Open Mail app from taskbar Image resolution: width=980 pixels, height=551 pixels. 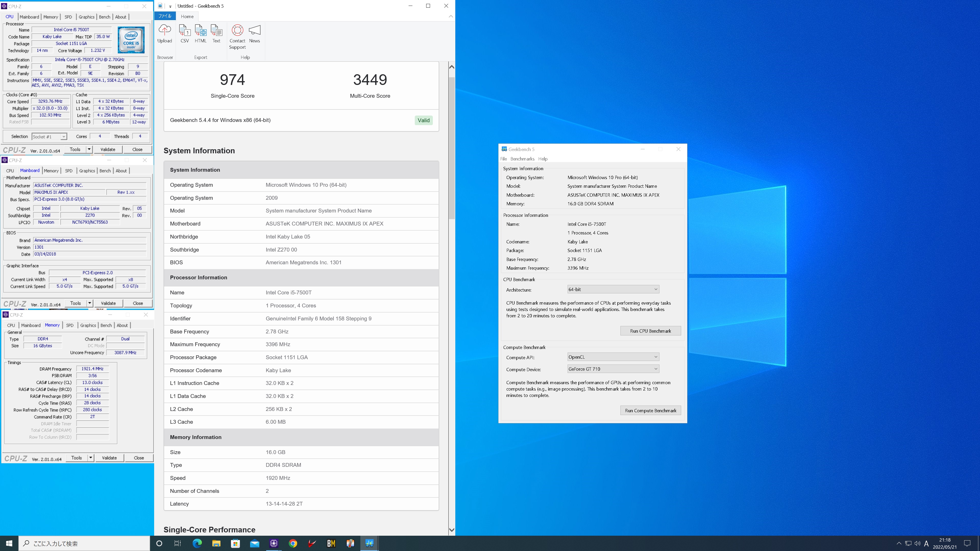tap(254, 543)
